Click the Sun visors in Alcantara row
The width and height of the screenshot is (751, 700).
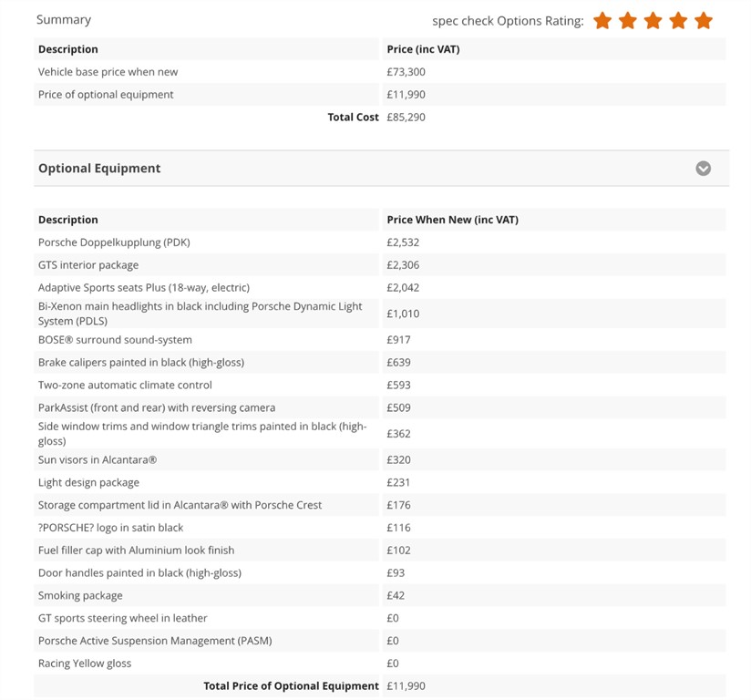(x=98, y=460)
